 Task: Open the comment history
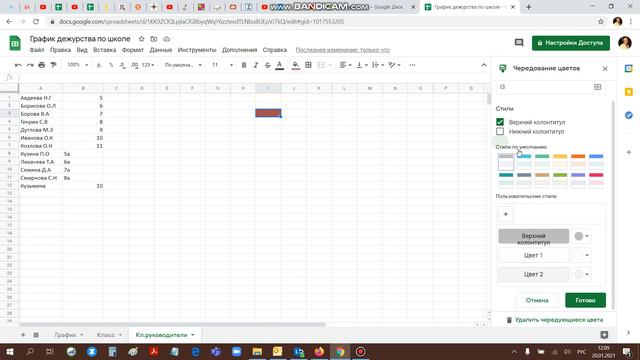point(519,42)
